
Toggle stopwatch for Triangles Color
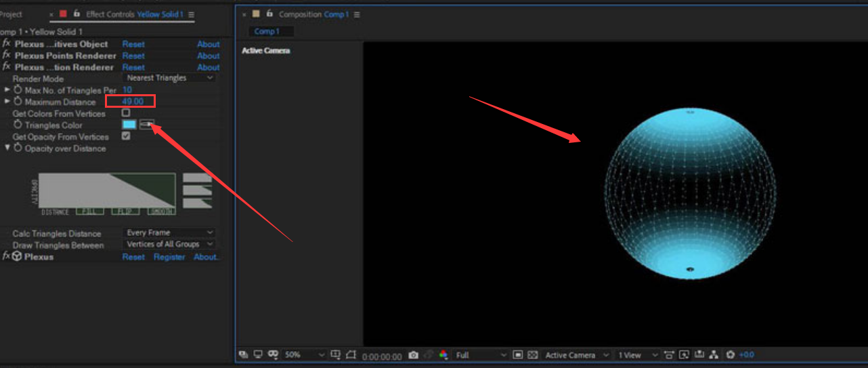(18, 125)
